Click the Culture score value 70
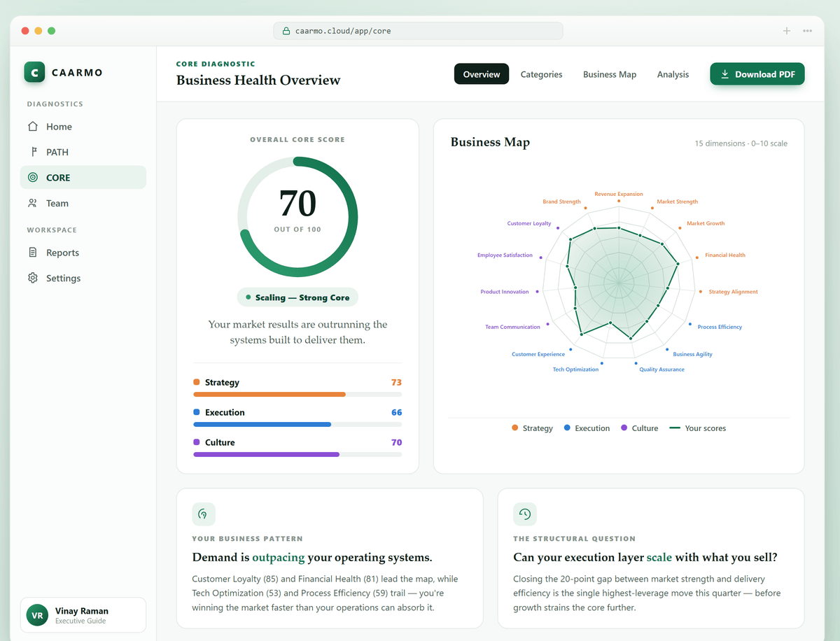 point(396,443)
